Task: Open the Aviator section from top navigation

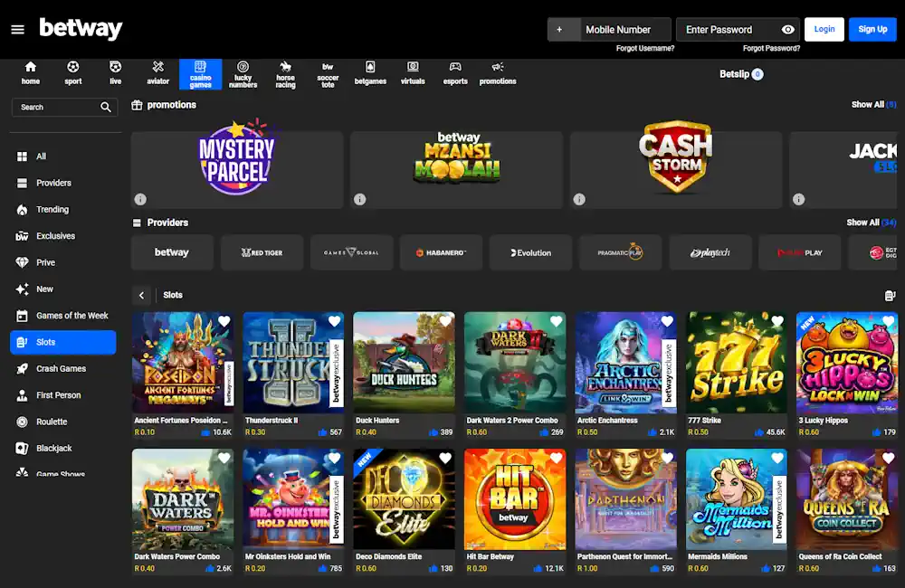Action: click(157, 72)
